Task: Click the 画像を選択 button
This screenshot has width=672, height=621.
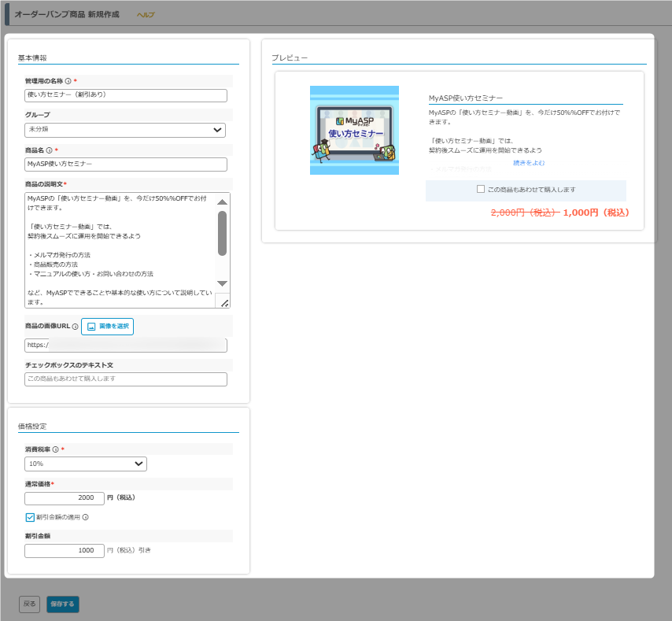Action: coord(108,327)
